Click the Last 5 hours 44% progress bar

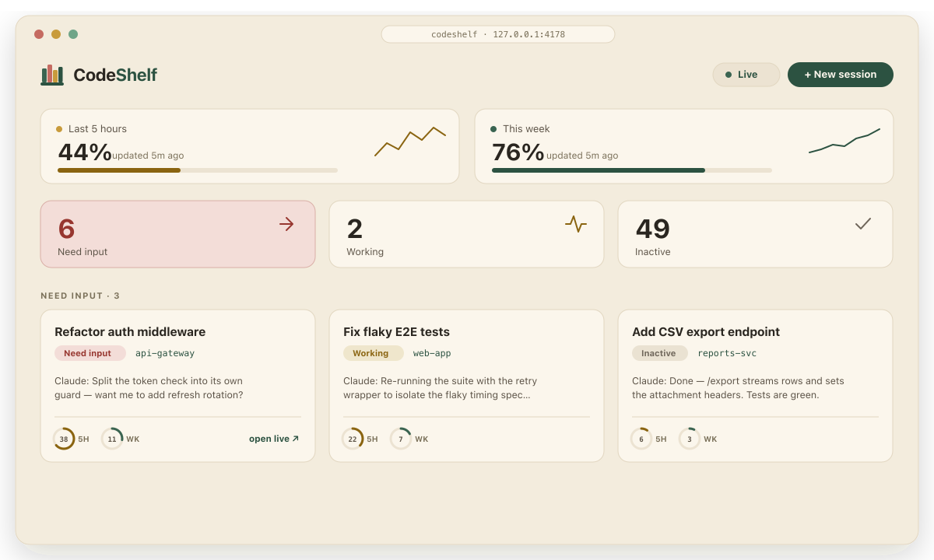[x=198, y=170]
